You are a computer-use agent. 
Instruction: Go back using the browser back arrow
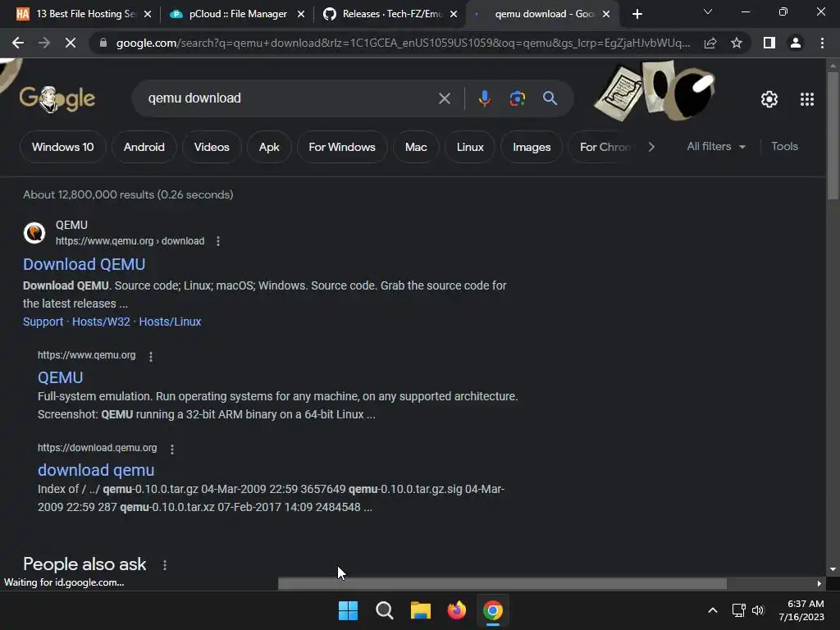tap(18, 43)
